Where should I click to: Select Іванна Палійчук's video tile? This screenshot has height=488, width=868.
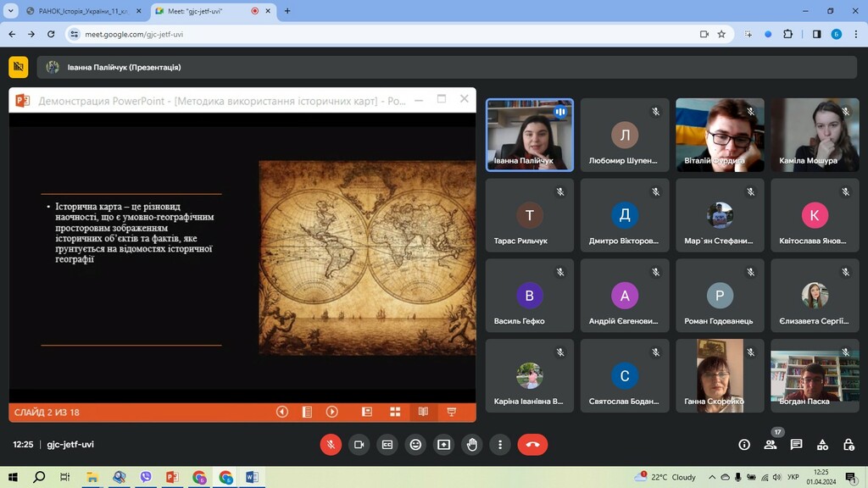530,135
